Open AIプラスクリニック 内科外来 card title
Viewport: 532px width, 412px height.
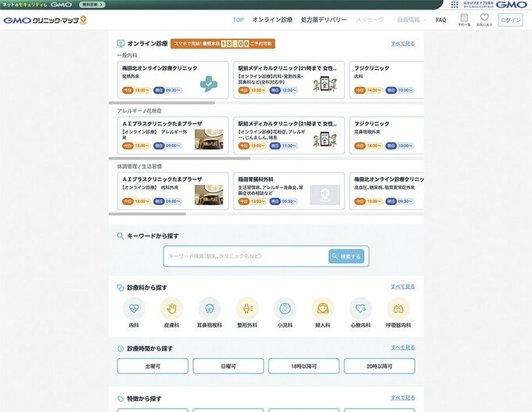point(162,179)
